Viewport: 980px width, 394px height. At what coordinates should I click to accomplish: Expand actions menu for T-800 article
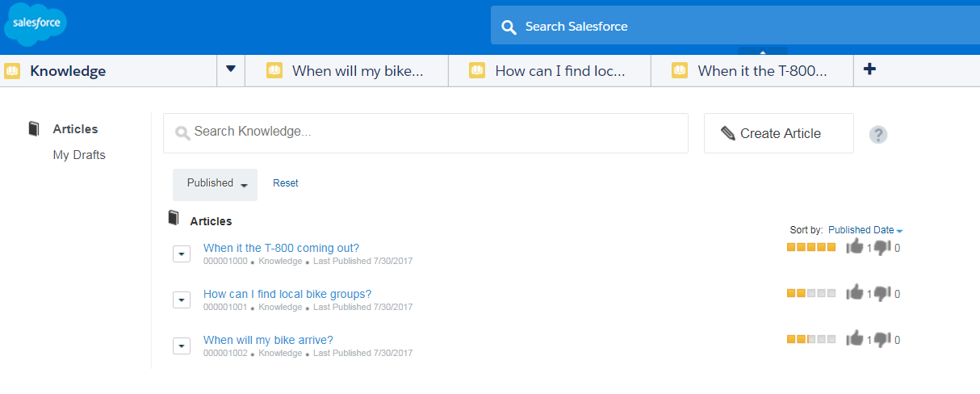coord(182,254)
